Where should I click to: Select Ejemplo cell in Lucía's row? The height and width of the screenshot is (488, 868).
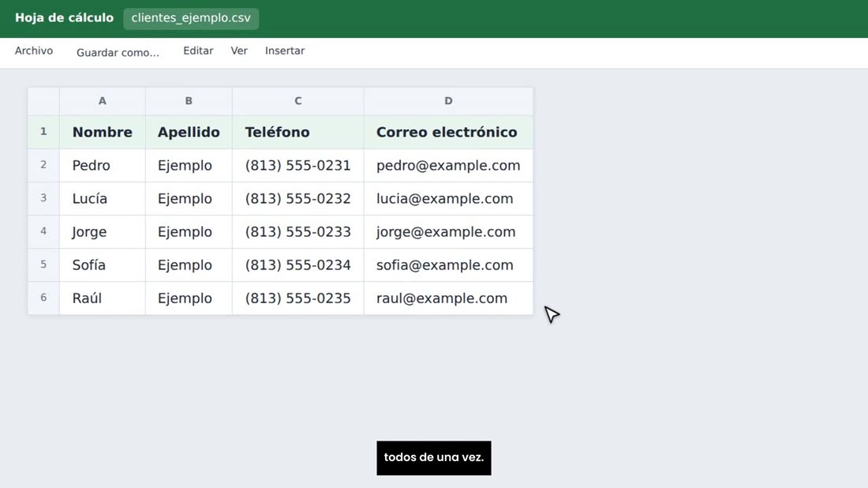(189, 198)
